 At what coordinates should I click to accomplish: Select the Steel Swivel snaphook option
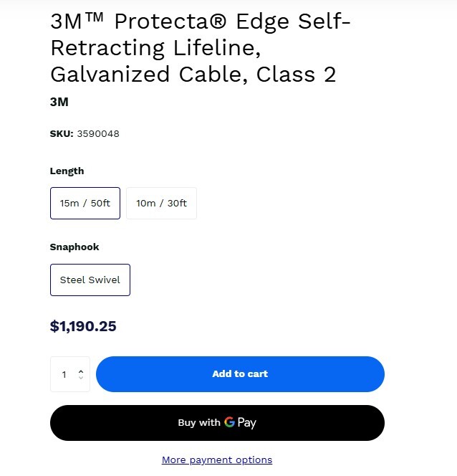90,280
